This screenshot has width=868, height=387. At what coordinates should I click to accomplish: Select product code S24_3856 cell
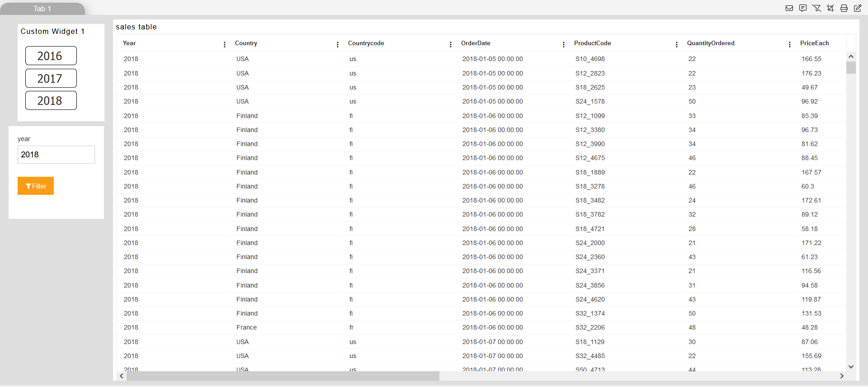pos(590,285)
